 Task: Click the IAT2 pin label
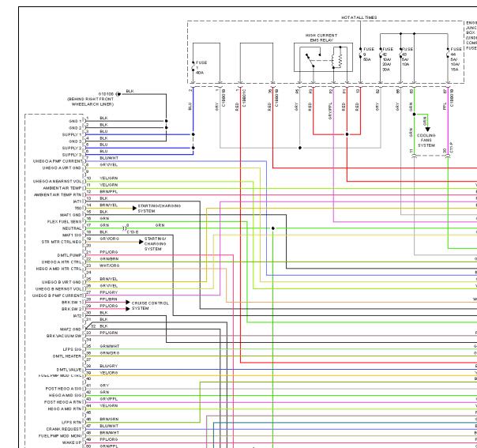(x=77, y=316)
